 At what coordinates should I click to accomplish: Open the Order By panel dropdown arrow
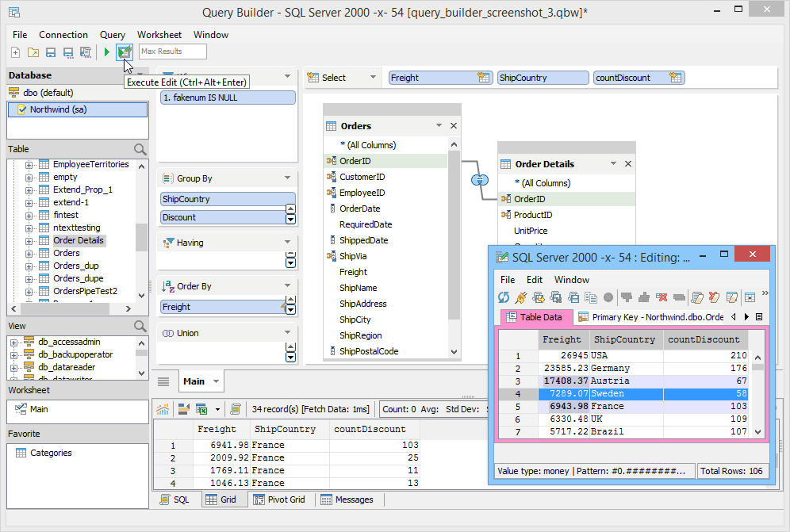(x=287, y=285)
